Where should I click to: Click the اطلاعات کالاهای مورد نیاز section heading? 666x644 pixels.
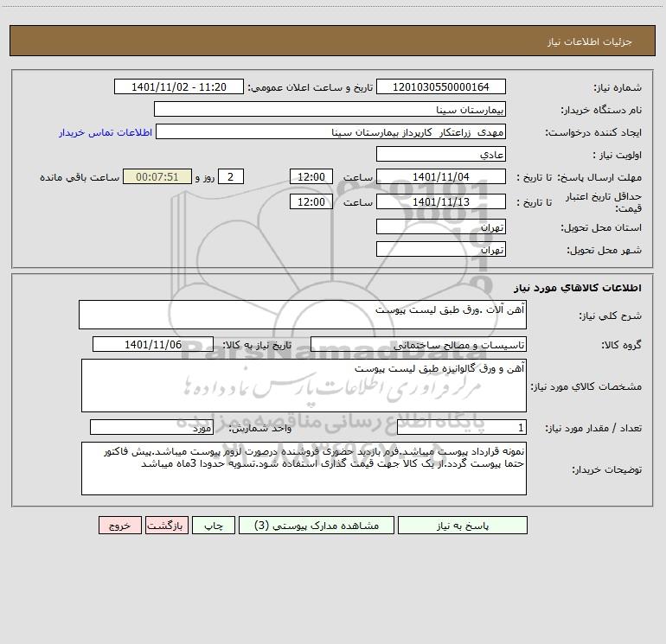point(578,288)
